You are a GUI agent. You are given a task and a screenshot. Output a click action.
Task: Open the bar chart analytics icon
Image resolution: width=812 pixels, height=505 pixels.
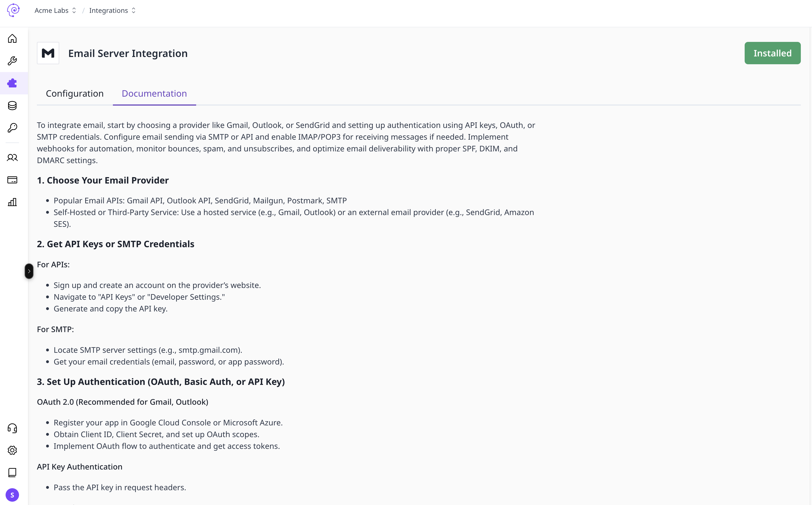point(12,202)
